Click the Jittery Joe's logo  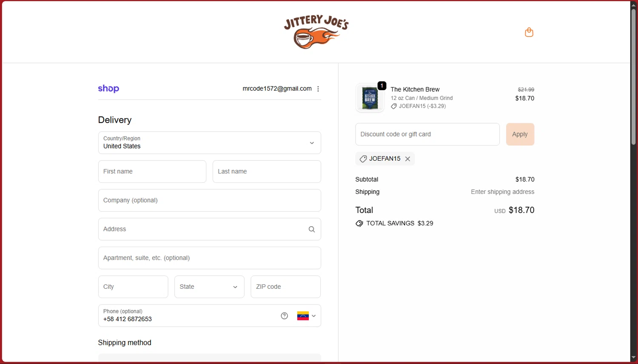316,32
